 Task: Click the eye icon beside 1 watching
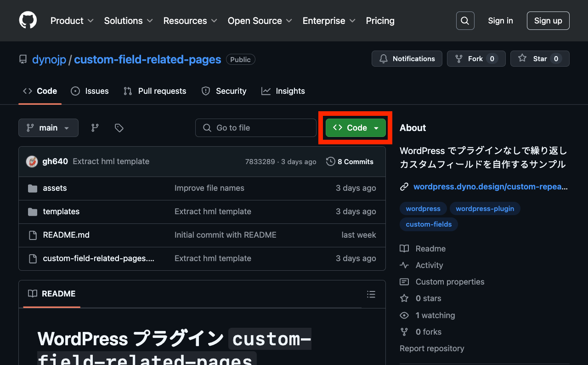[x=404, y=315]
